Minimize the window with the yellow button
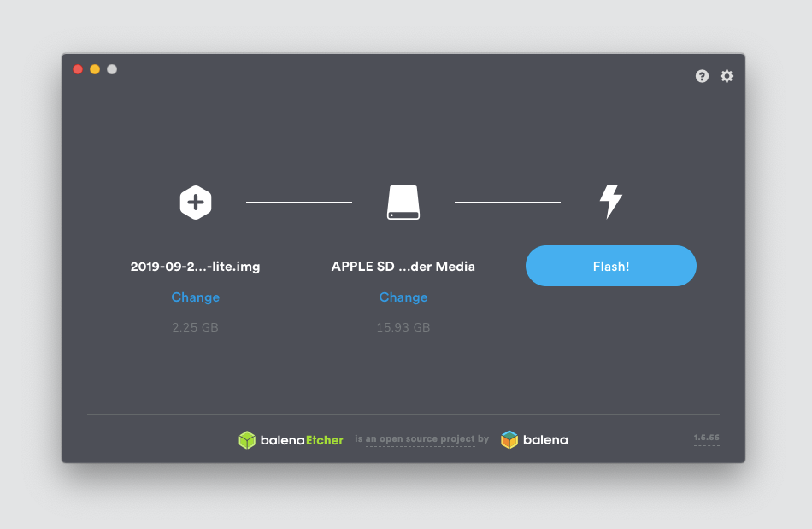812x529 pixels. (95, 69)
